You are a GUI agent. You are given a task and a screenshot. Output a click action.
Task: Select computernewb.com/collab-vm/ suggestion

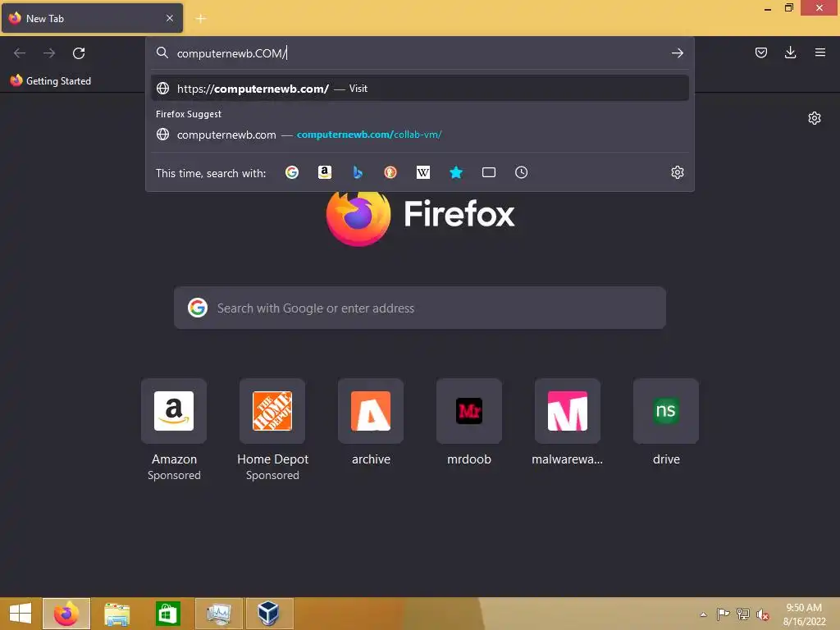(x=420, y=135)
